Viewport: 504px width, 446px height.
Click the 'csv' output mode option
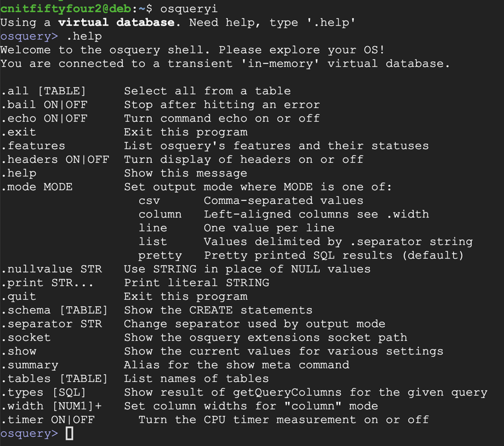pos(149,201)
